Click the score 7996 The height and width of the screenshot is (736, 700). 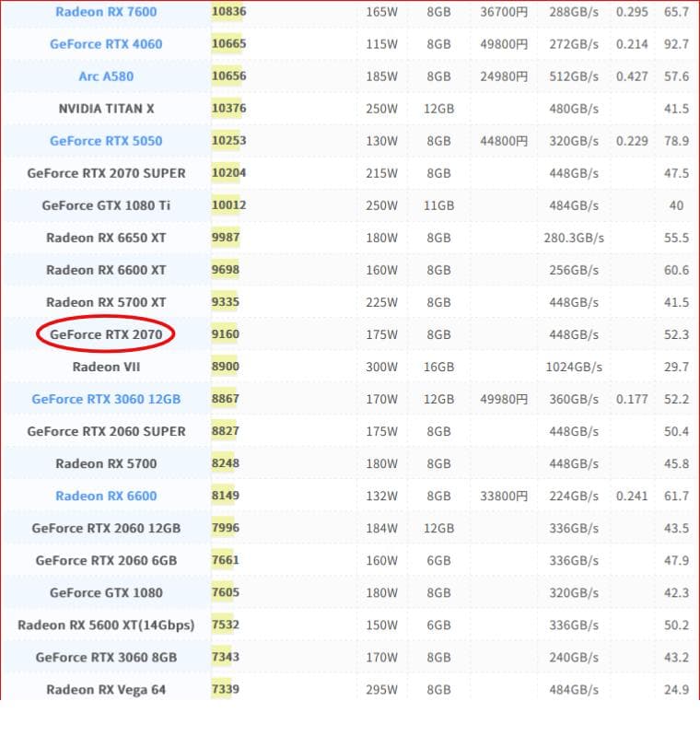pos(226,528)
